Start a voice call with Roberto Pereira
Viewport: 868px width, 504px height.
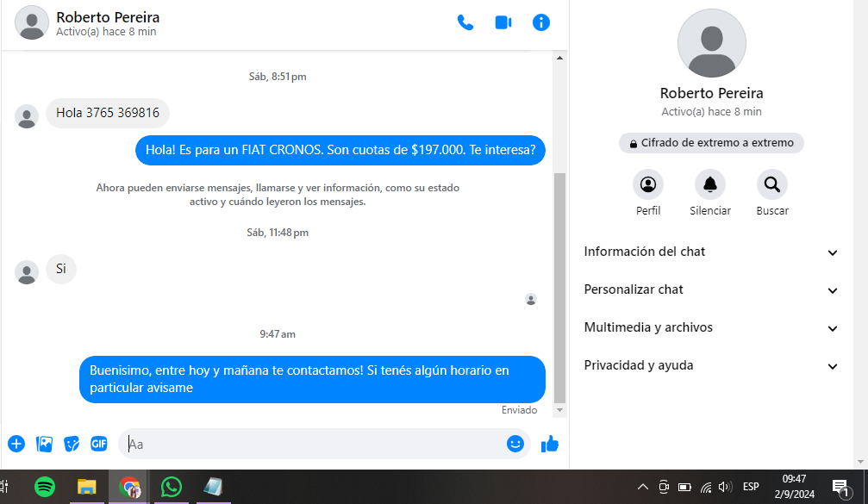[465, 23]
